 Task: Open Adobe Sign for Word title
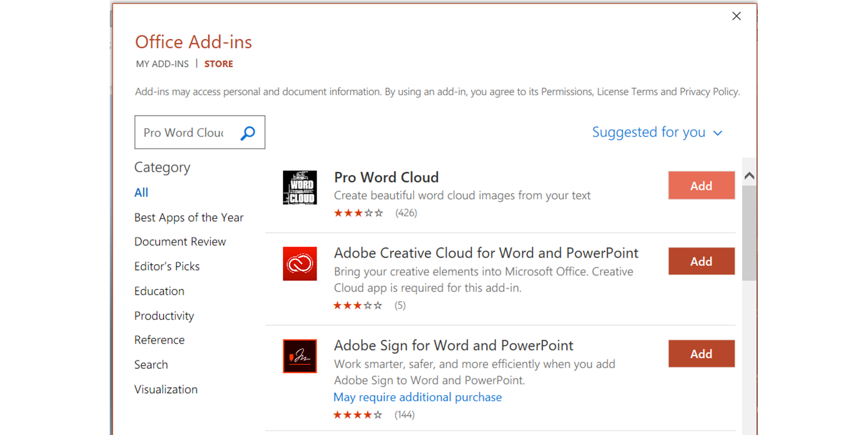tap(453, 345)
